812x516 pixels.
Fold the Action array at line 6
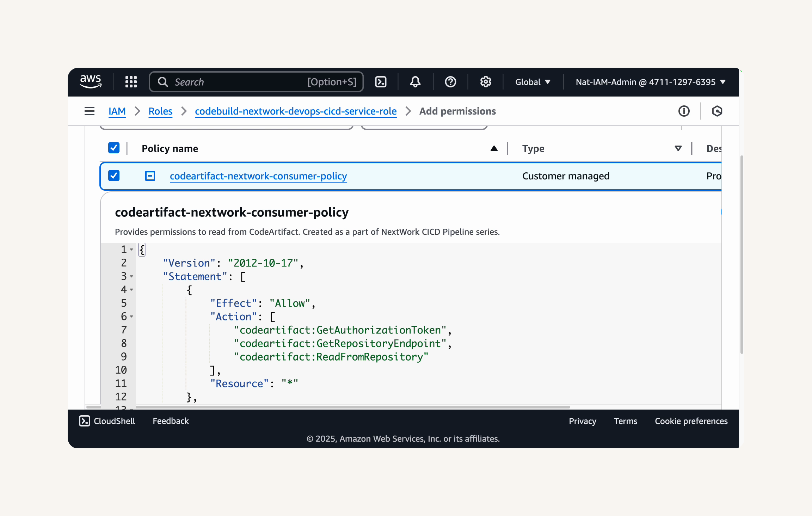(131, 317)
